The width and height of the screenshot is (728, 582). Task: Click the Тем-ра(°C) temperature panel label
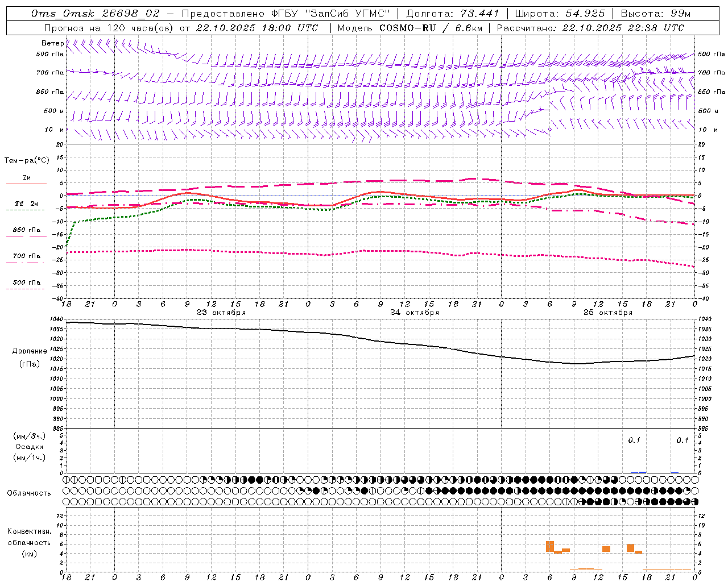point(27,161)
